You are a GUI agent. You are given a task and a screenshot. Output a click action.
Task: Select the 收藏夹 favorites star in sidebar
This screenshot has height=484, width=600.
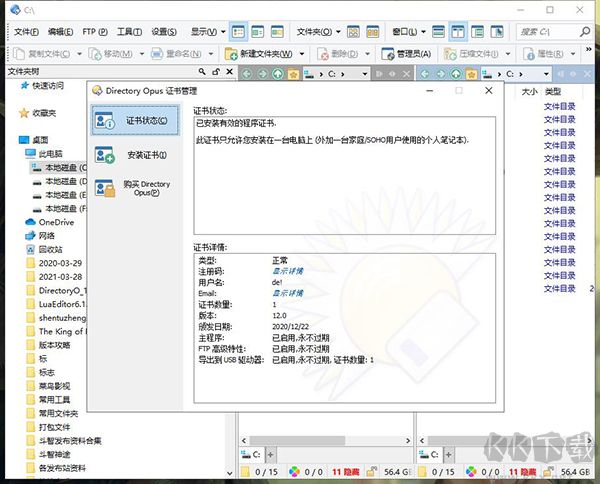(23, 113)
